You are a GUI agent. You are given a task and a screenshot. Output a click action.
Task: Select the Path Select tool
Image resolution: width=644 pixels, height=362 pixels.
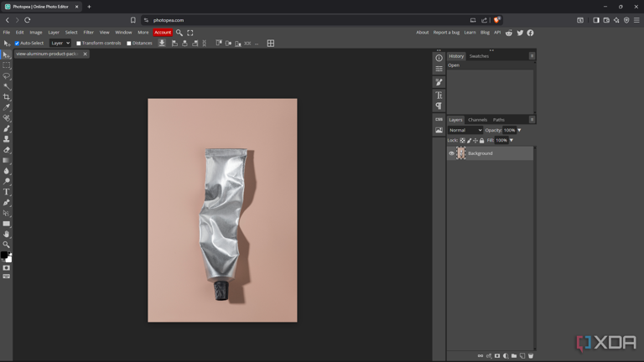click(x=6, y=213)
